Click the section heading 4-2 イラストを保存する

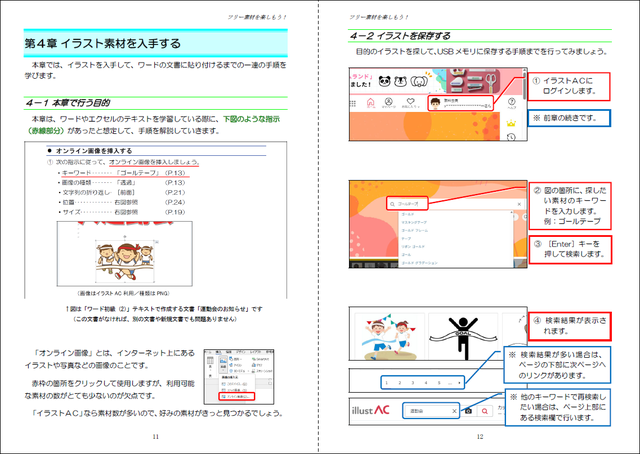[x=400, y=36]
